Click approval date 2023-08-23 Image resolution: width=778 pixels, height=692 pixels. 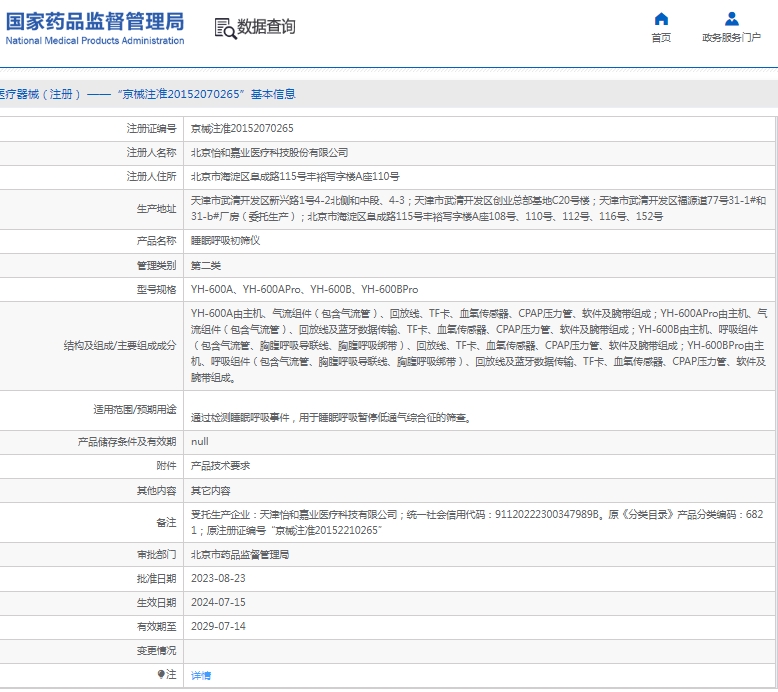[218, 578]
